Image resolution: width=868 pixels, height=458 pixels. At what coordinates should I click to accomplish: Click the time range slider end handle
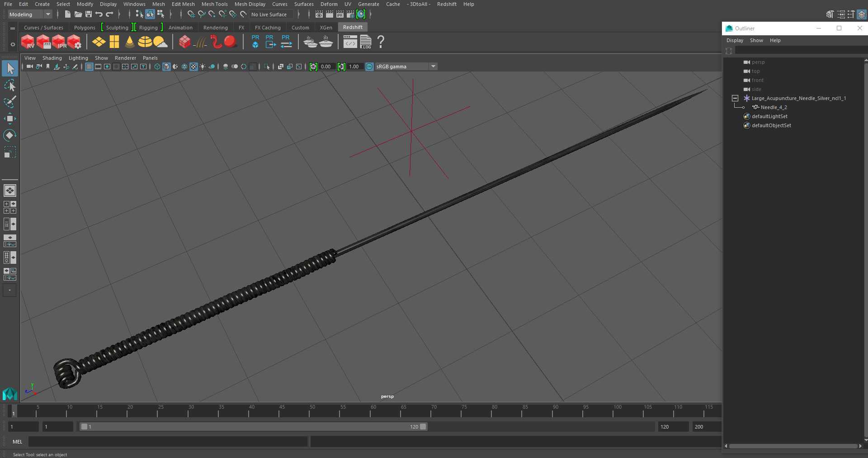[423, 427]
